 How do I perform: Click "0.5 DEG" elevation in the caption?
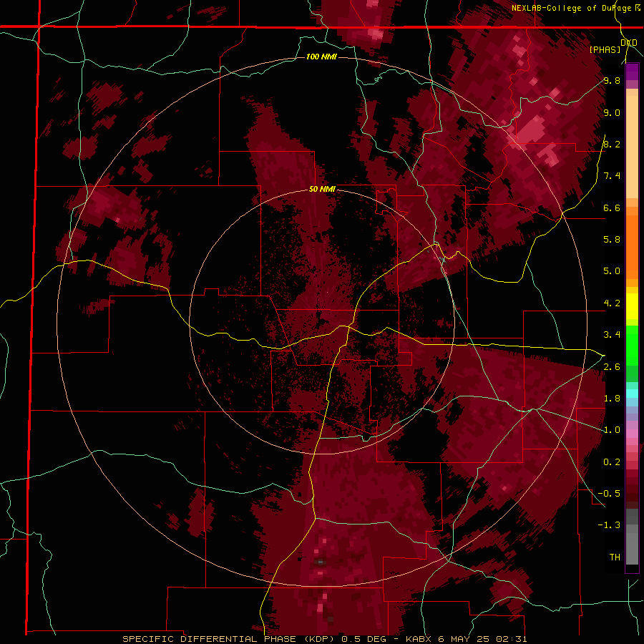[x=363, y=639]
